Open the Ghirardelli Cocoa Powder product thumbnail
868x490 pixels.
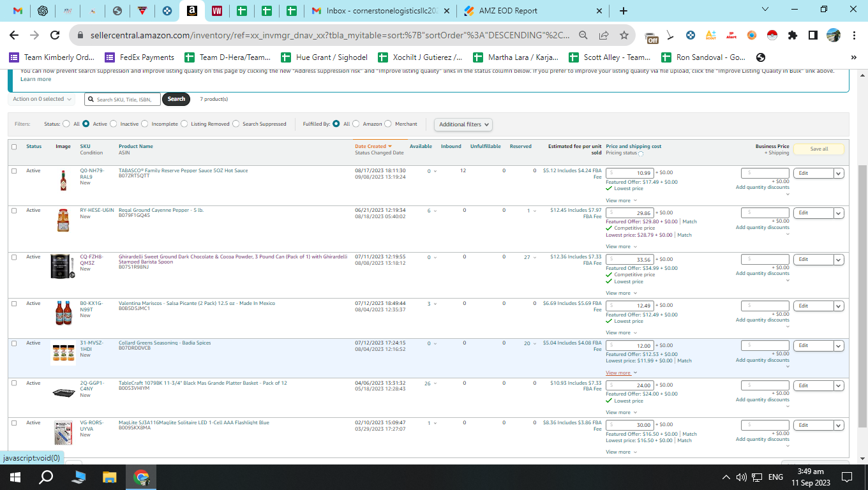tap(63, 266)
